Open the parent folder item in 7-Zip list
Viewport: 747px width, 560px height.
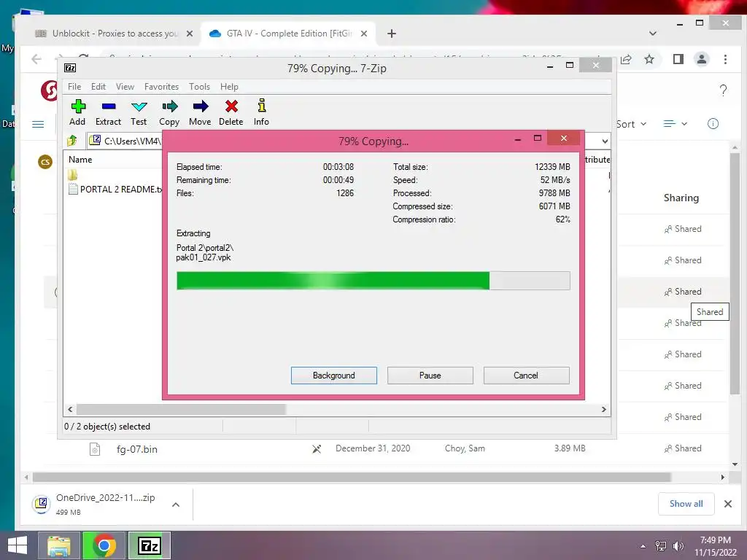72,175
